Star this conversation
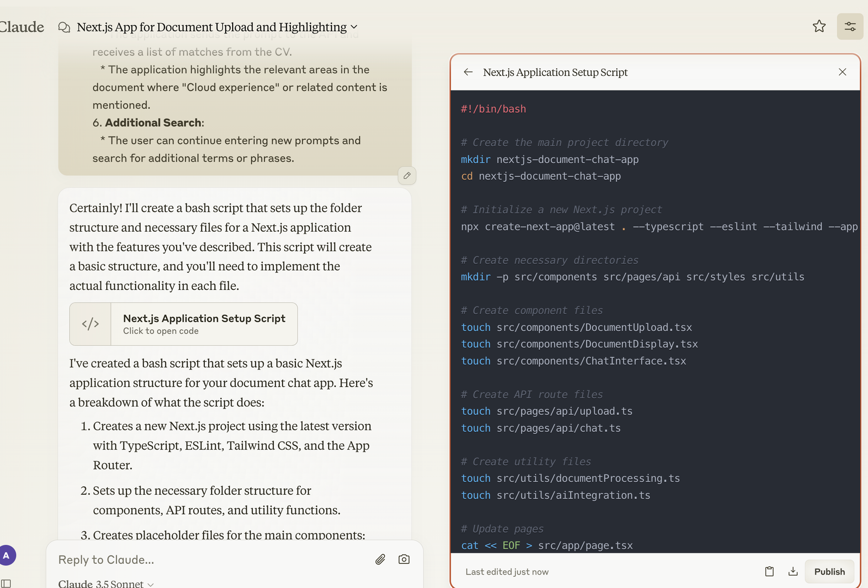This screenshot has height=588, width=868. click(x=819, y=26)
